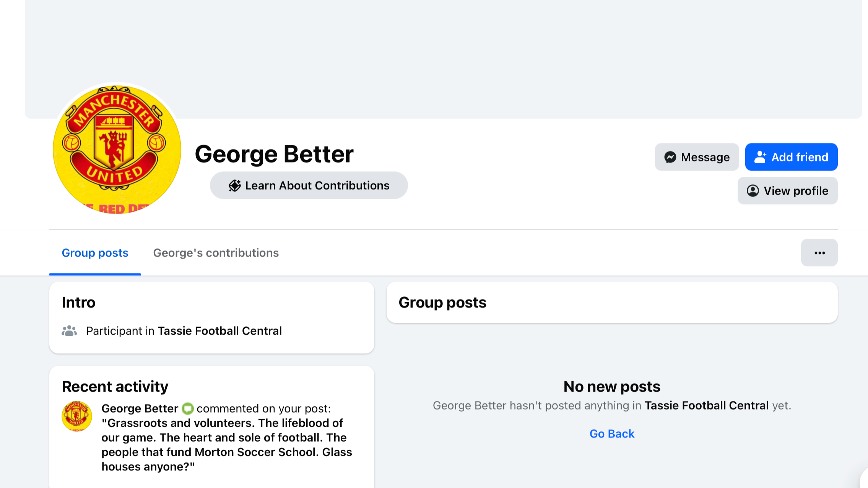Open Tassie Football Central in no-posts message

(707, 405)
